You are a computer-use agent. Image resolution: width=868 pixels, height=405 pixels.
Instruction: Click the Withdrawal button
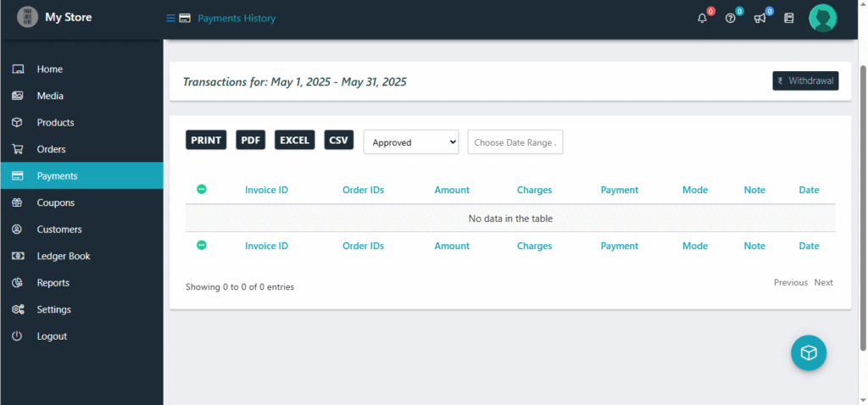coord(805,81)
